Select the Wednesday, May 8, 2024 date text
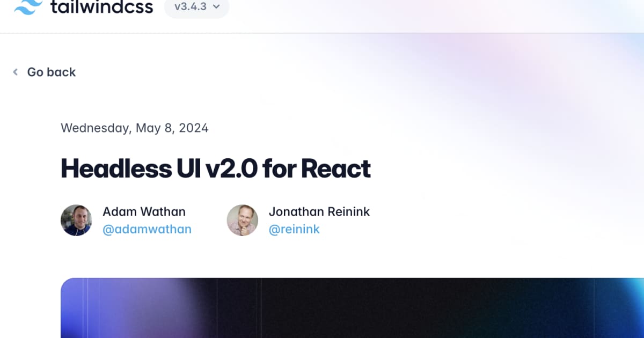Image resolution: width=644 pixels, height=338 pixels. [x=135, y=128]
